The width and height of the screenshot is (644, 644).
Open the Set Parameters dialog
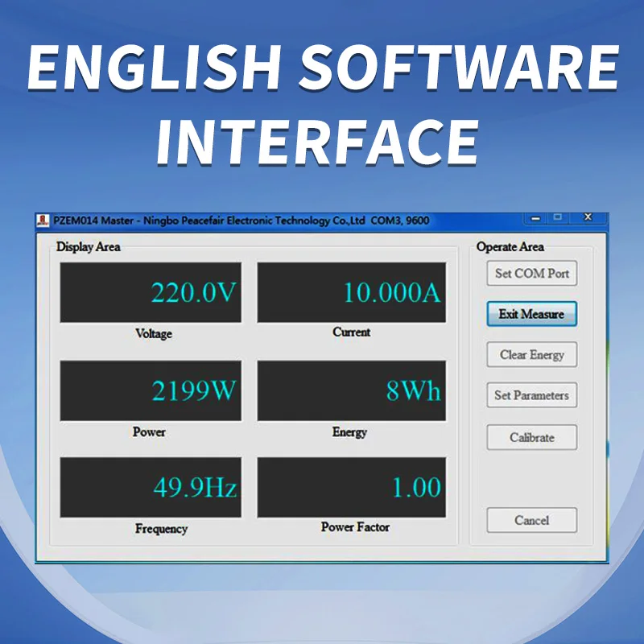[531, 395]
